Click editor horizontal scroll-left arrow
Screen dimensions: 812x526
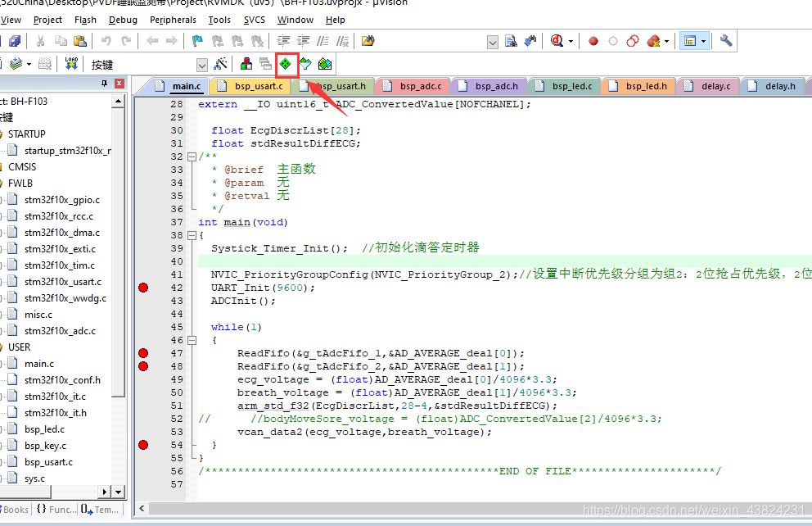(x=142, y=509)
